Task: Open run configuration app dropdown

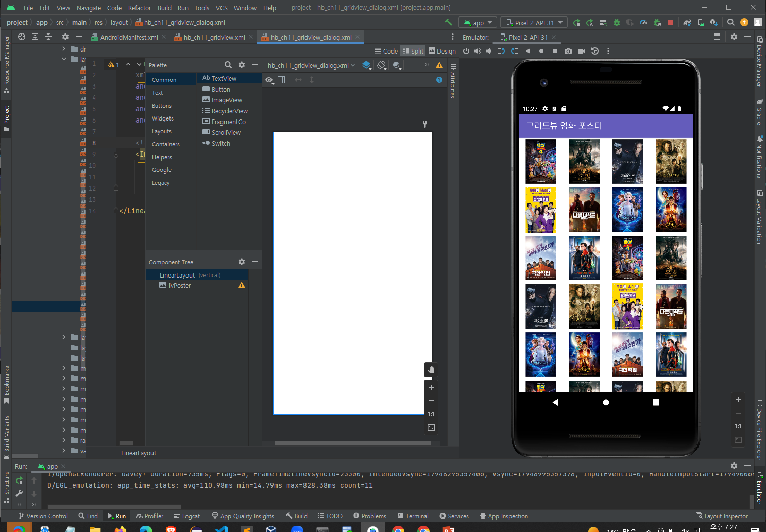Action: point(478,23)
